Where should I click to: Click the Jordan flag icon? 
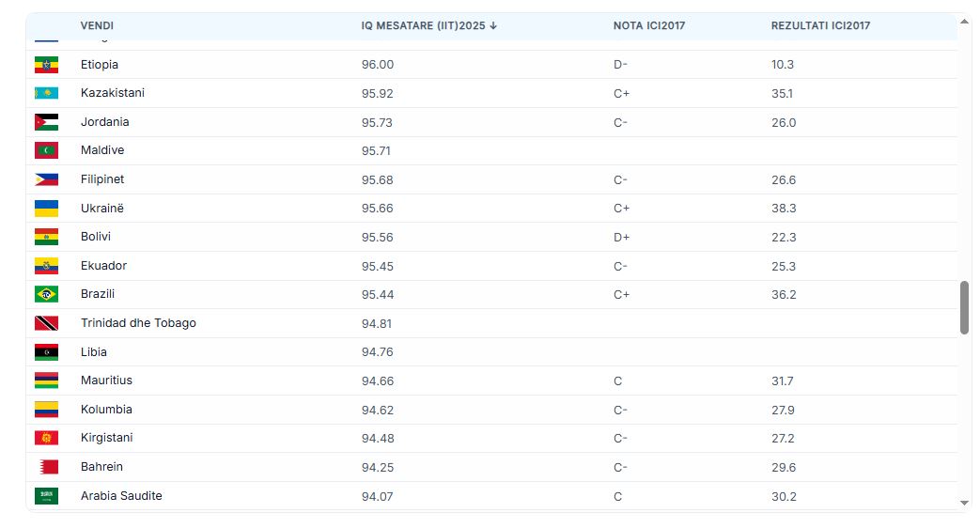(46, 122)
